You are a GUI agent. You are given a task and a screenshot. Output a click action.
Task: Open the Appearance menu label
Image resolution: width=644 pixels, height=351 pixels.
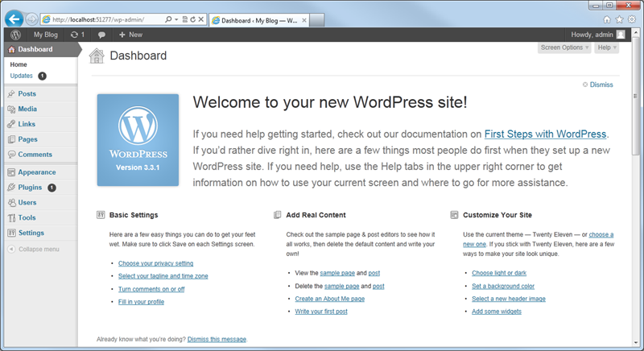point(37,172)
